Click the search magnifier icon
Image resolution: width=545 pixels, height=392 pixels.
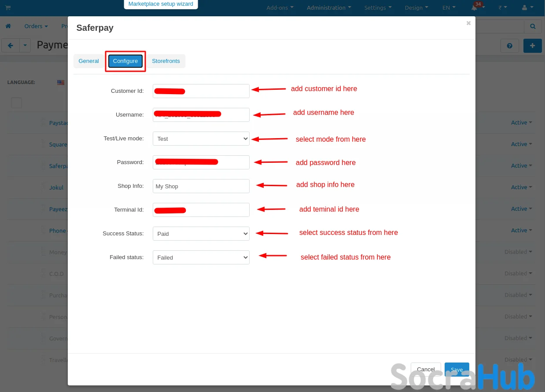click(x=533, y=26)
